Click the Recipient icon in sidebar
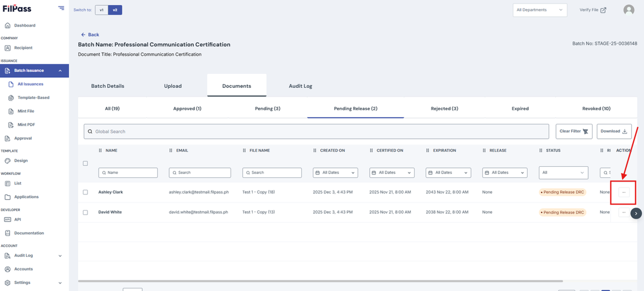This screenshot has width=644, height=291. pos(8,48)
